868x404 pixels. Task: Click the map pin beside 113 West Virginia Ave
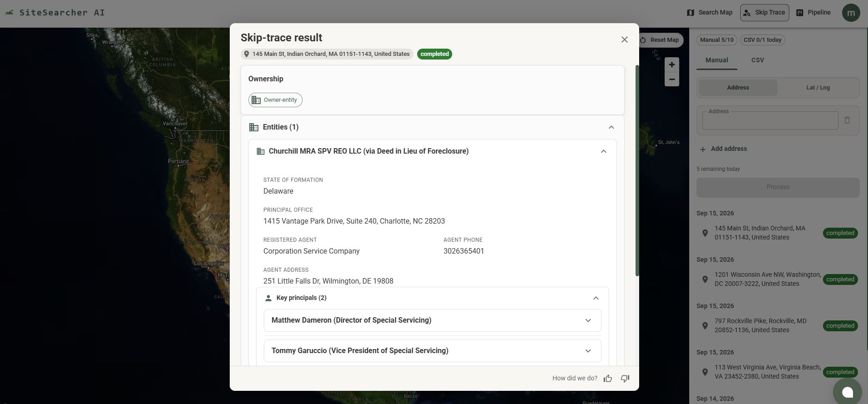pos(705,372)
